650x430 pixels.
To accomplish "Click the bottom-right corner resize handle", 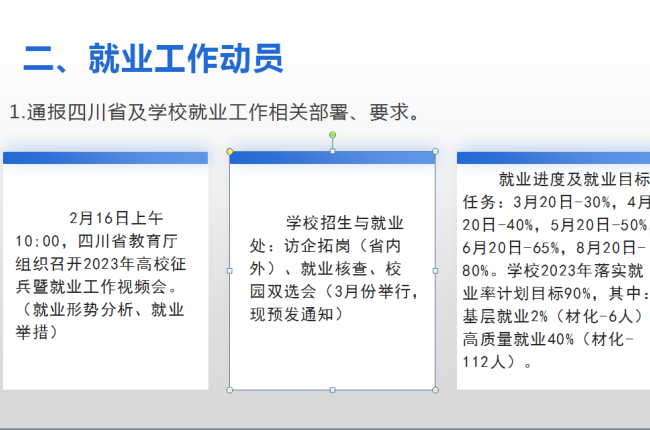I will (435, 389).
